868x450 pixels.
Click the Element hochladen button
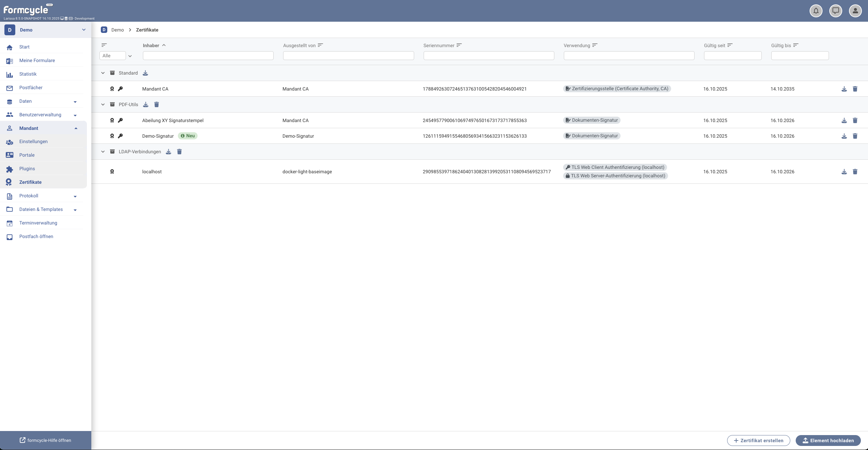828,440
